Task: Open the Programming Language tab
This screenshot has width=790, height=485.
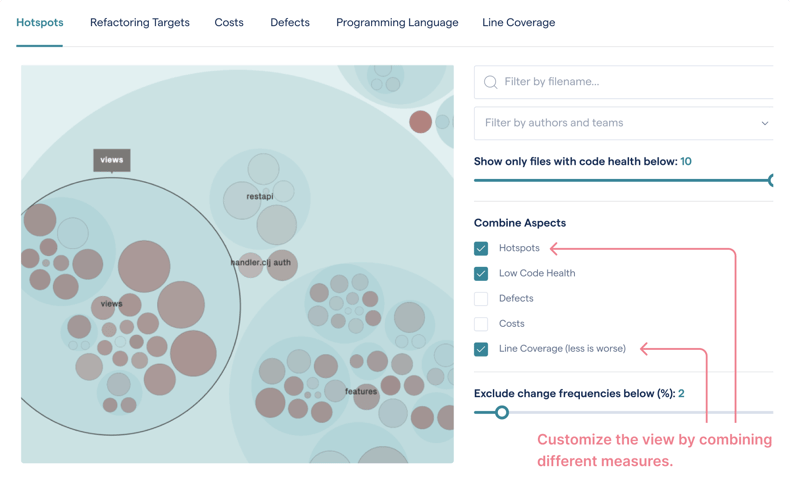Action: [397, 23]
